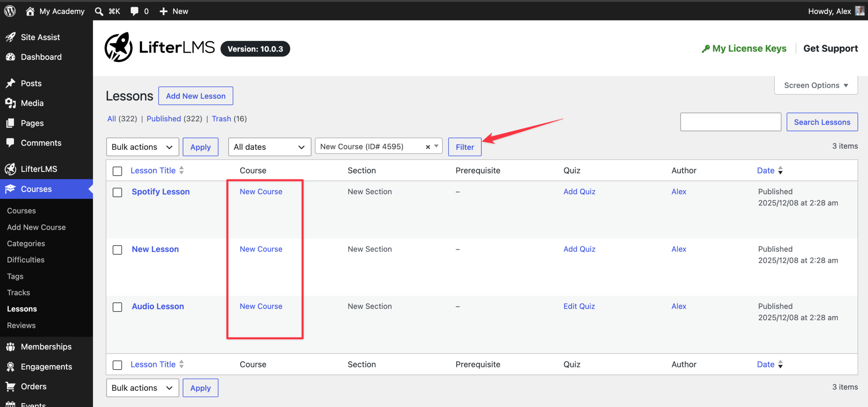Click the comments bubble icon in admin bar
Viewport: 868px width, 407px height.
pos(134,11)
